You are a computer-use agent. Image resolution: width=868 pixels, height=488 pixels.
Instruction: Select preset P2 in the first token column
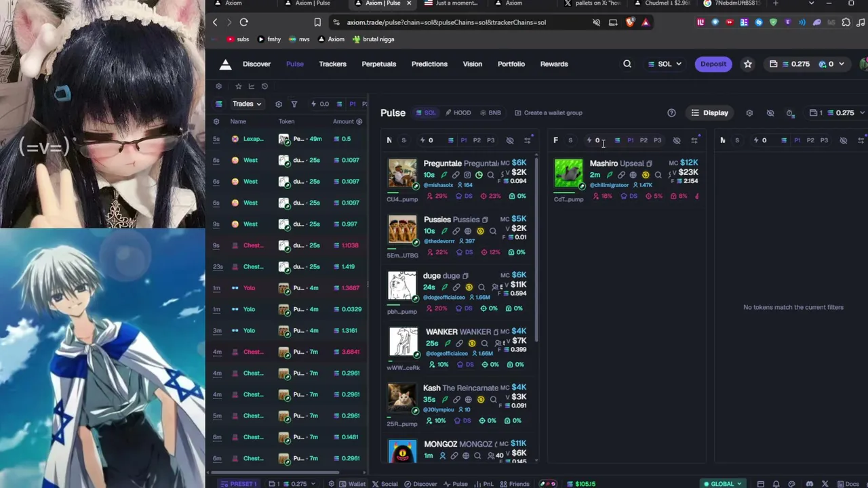click(477, 140)
